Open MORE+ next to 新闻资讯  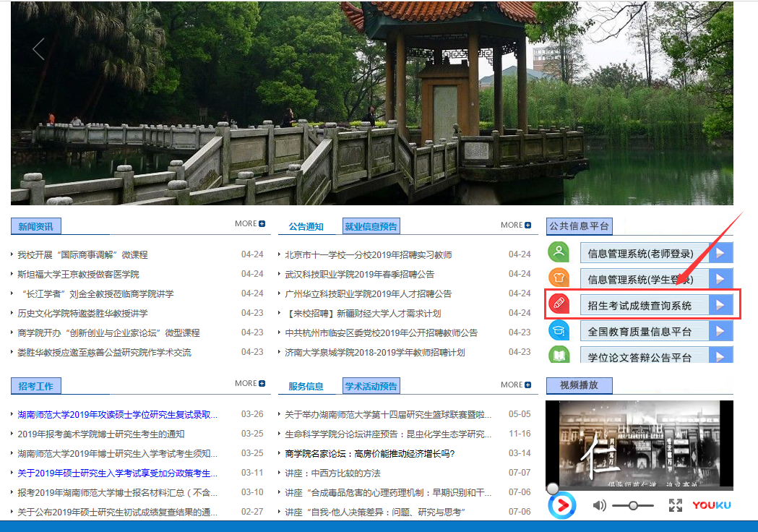point(249,224)
